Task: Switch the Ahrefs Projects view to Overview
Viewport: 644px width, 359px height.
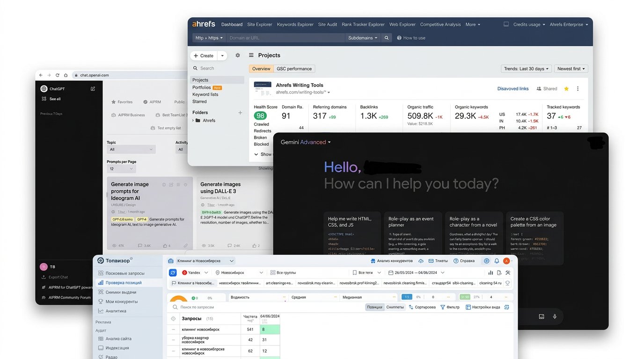Action: tap(261, 69)
